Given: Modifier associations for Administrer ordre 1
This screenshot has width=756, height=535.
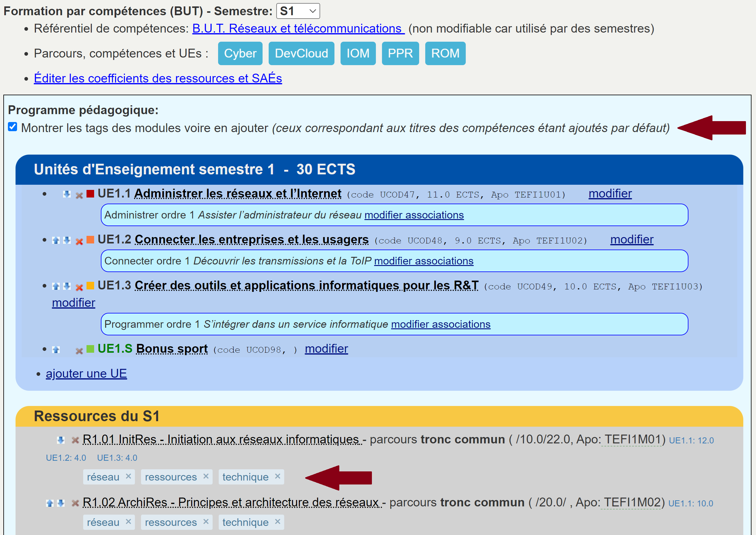Looking at the screenshot, I should pos(414,215).
